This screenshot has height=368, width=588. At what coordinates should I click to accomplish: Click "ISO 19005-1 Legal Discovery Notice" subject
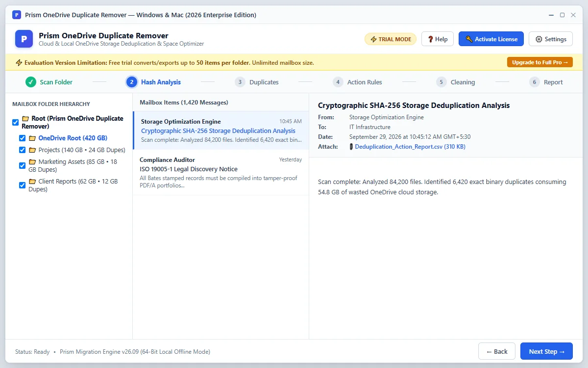tap(189, 169)
